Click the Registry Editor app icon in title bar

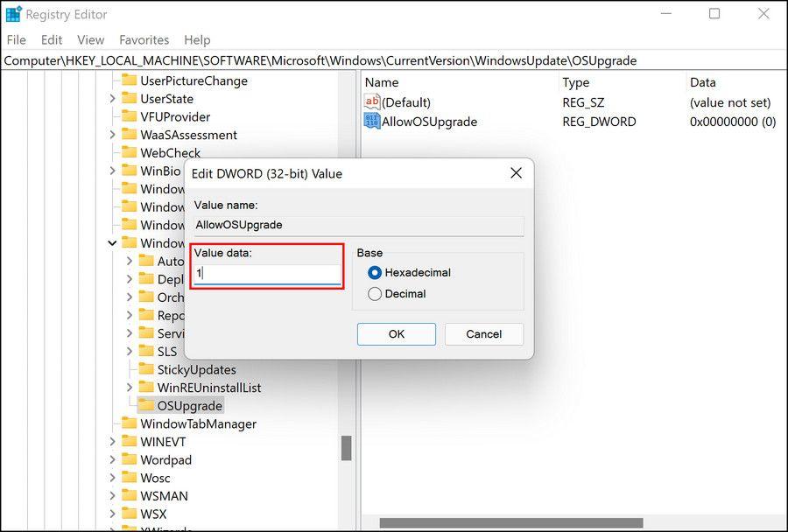[x=13, y=14]
